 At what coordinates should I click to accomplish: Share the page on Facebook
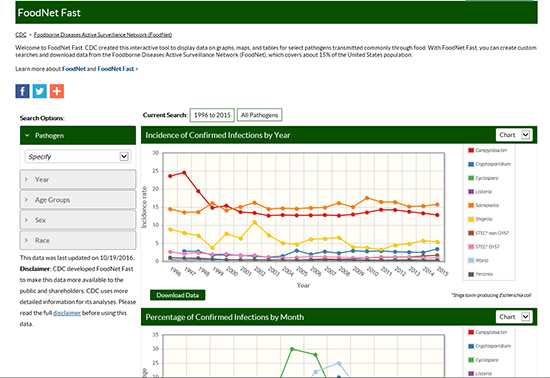point(22,91)
